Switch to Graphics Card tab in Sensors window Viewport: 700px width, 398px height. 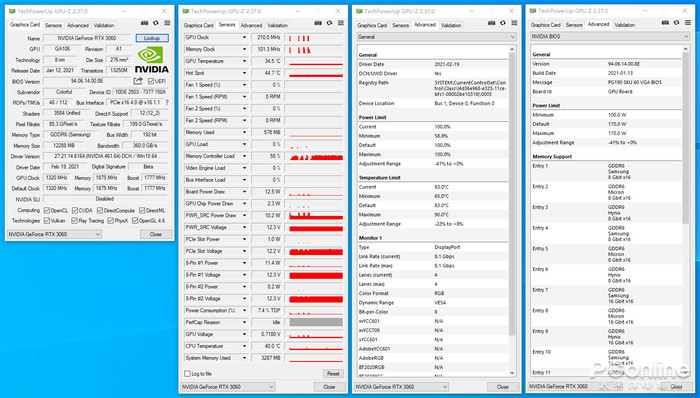199,25
